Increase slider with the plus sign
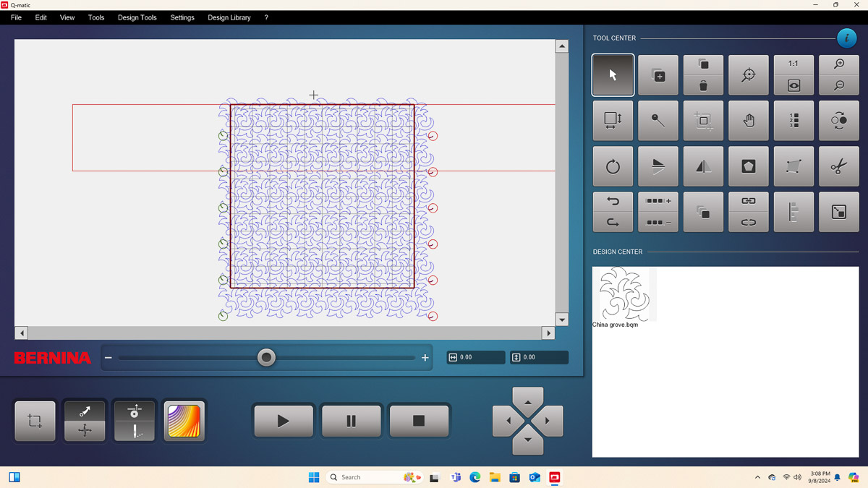 point(425,357)
